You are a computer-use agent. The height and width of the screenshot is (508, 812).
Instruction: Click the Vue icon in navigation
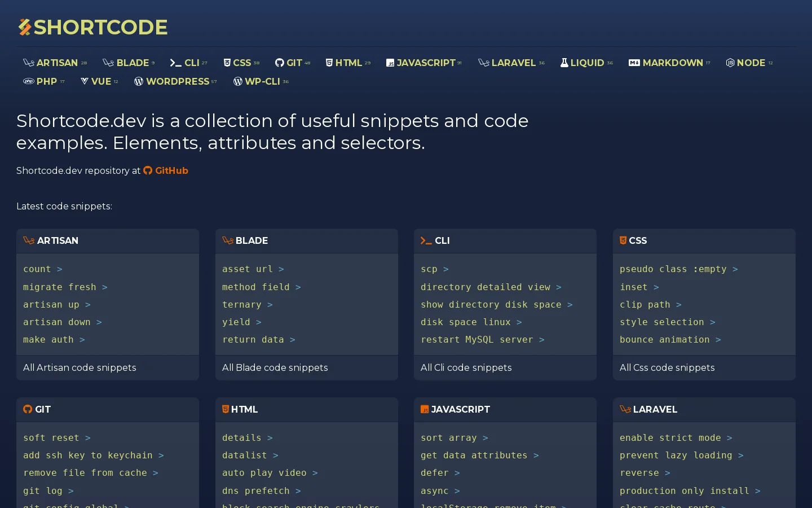85,81
